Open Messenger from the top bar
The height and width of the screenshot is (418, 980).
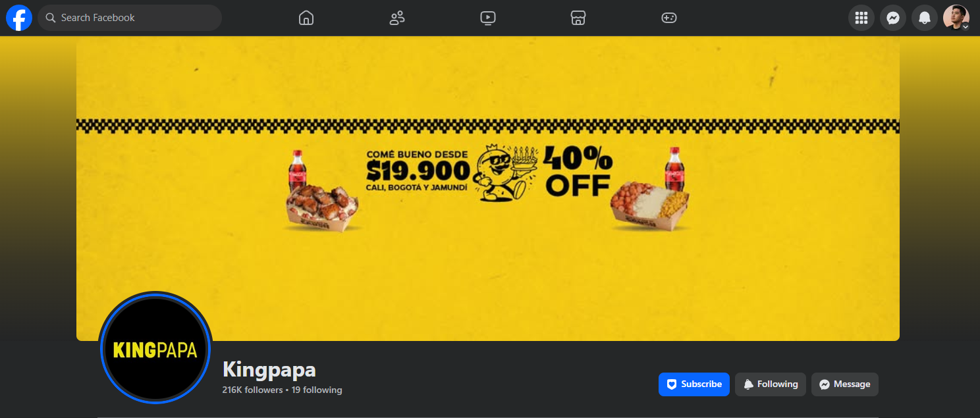pos(893,18)
